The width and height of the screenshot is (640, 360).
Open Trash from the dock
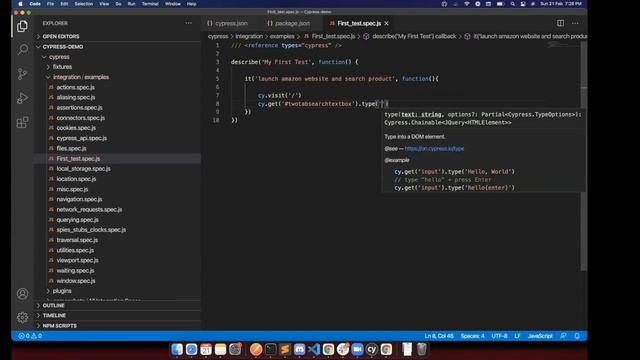click(x=422, y=349)
